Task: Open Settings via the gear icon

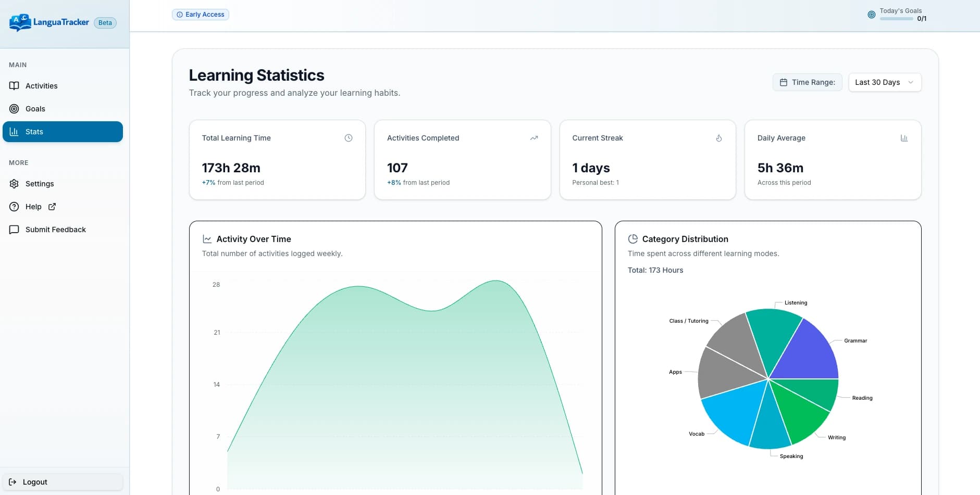Action: (15, 184)
